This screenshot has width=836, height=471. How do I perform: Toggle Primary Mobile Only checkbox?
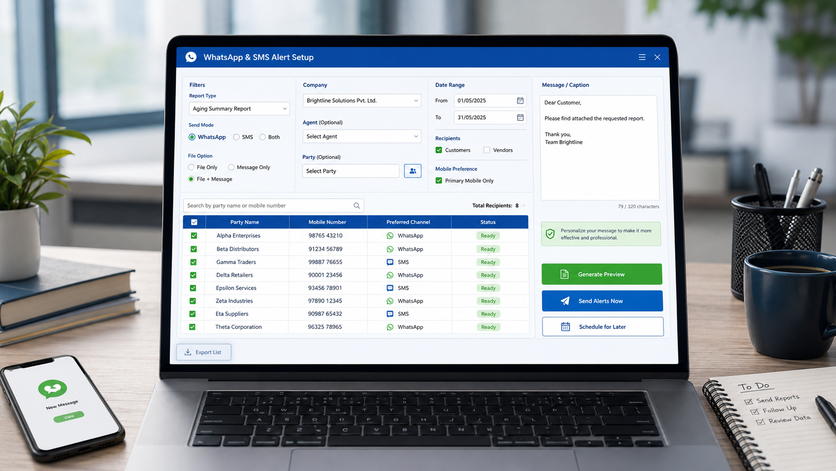tap(439, 181)
